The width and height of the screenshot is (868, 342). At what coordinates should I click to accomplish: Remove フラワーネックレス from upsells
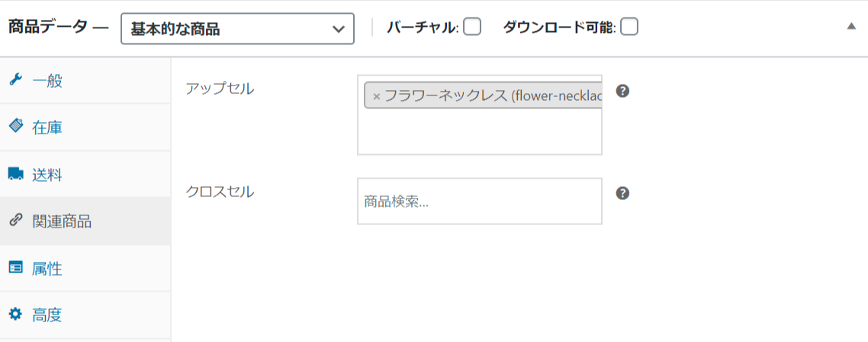377,96
